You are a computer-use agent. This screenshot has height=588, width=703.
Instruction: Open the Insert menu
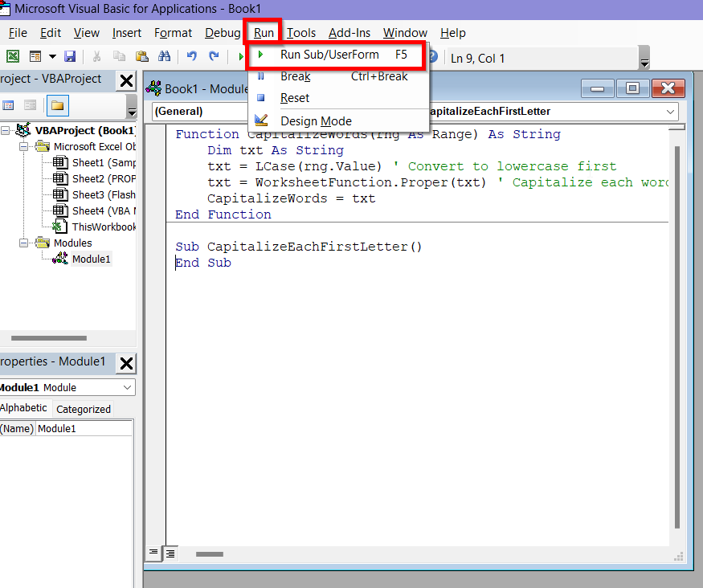[127, 33]
